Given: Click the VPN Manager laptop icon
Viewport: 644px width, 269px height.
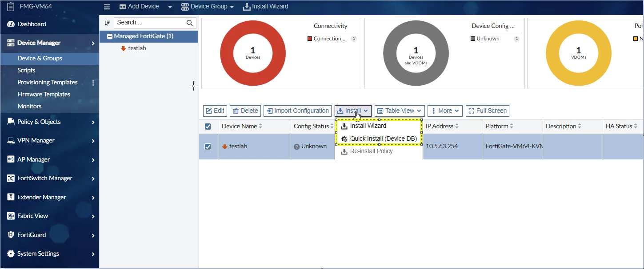Looking at the screenshot, I should click(x=11, y=141).
